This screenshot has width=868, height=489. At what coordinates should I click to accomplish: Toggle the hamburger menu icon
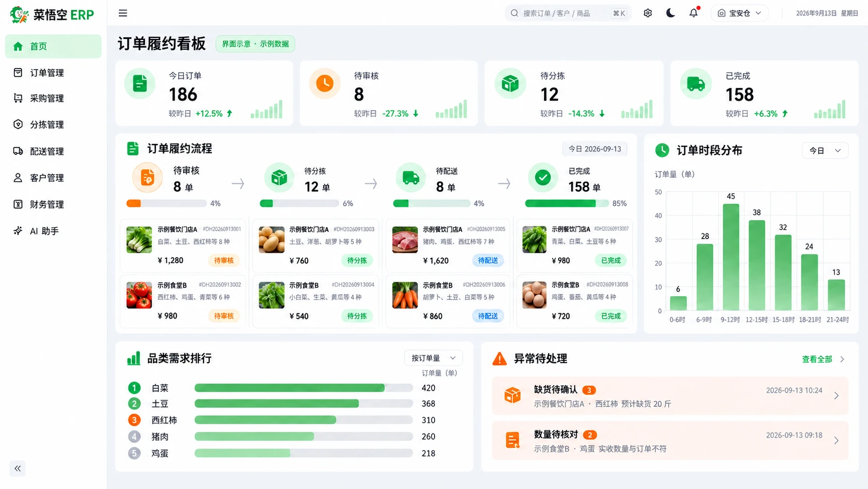[123, 13]
